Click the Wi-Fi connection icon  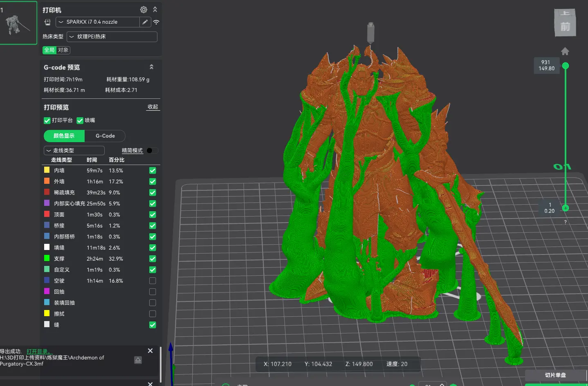pyautogui.click(x=156, y=22)
